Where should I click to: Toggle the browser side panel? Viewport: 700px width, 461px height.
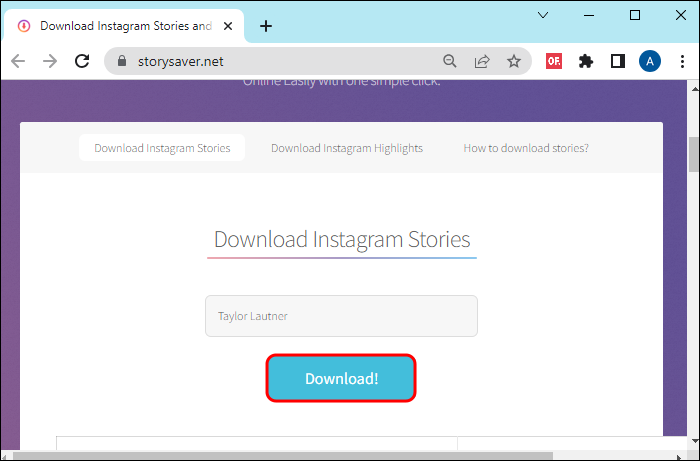[618, 61]
